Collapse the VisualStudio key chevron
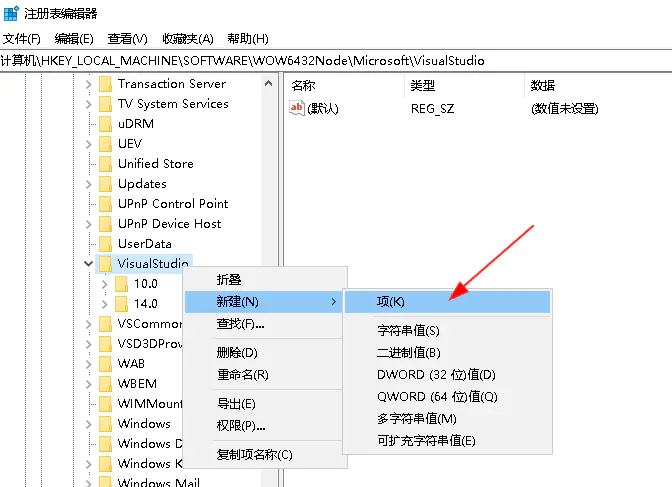This screenshot has width=672, height=487. click(89, 264)
